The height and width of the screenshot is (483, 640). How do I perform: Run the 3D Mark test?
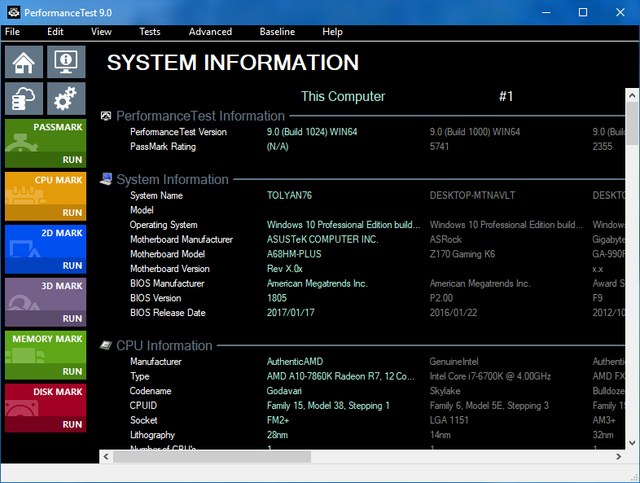[72, 319]
